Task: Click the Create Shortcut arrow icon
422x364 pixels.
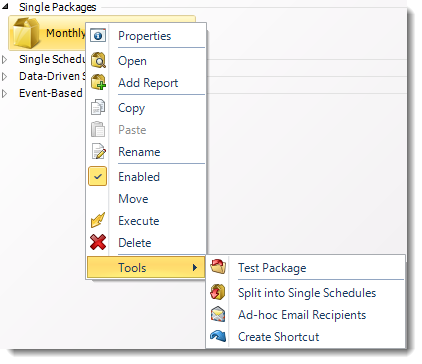Action: 218,336
